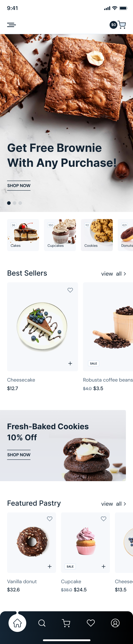Expand Best Sellers with view all
This screenshot has height=644, width=133.
(x=113, y=274)
